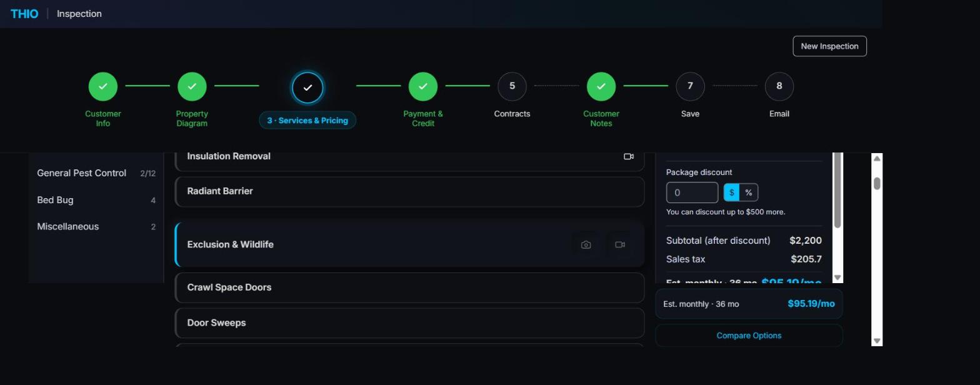Viewport: 980px width, 385px height.
Task: Click the $2,200 subtotal value
Action: 806,241
